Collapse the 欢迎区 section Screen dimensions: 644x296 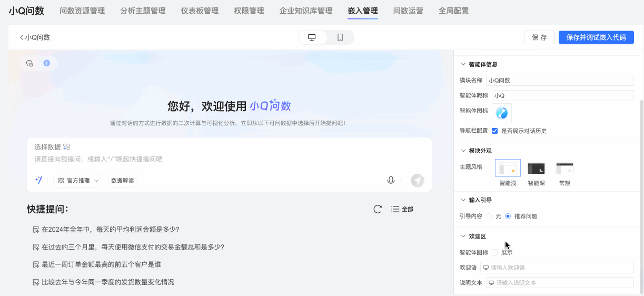point(463,236)
